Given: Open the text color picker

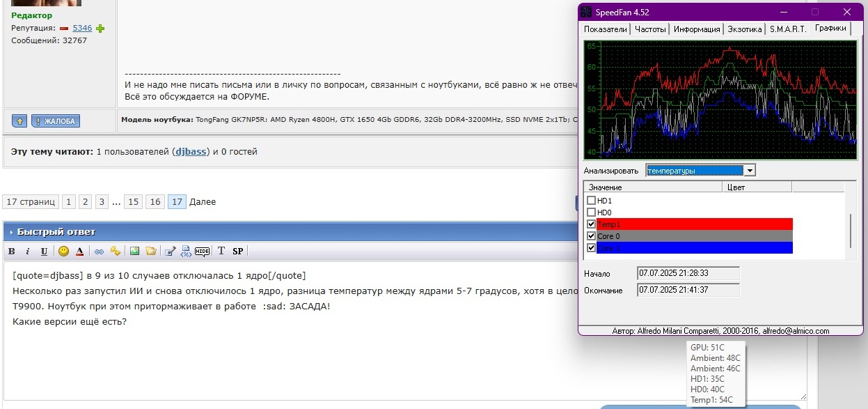Looking at the screenshot, I should point(80,251).
